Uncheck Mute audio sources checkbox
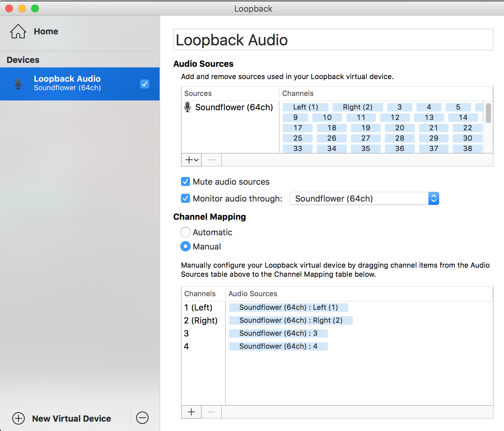This screenshot has height=431, width=504. [186, 181]
